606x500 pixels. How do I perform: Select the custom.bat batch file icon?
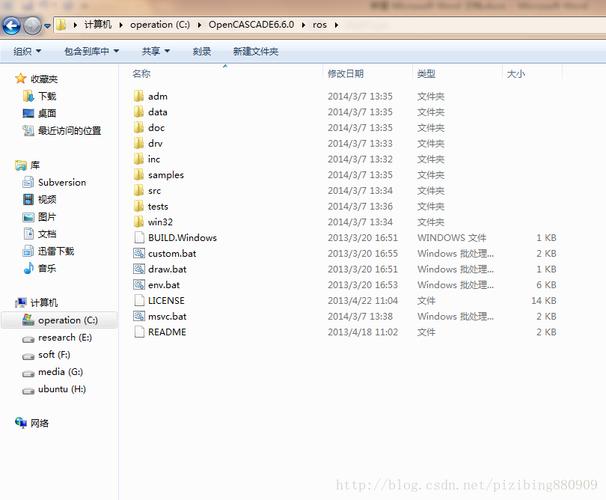coord(139,253)
